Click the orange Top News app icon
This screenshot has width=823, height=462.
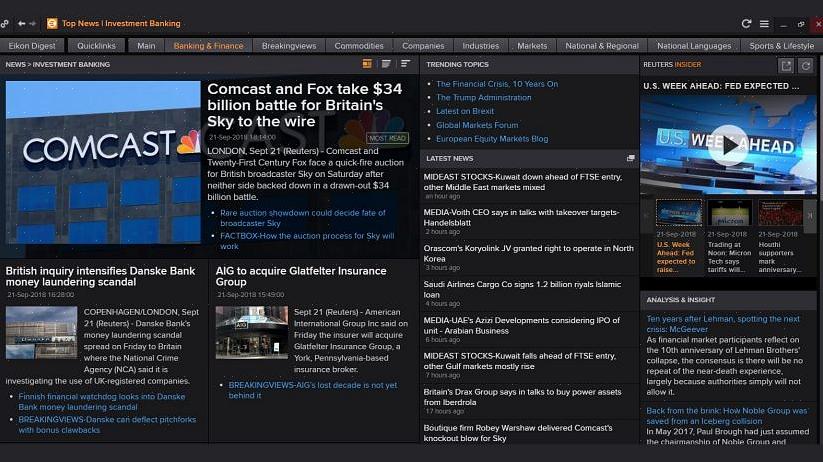(52, 24)
